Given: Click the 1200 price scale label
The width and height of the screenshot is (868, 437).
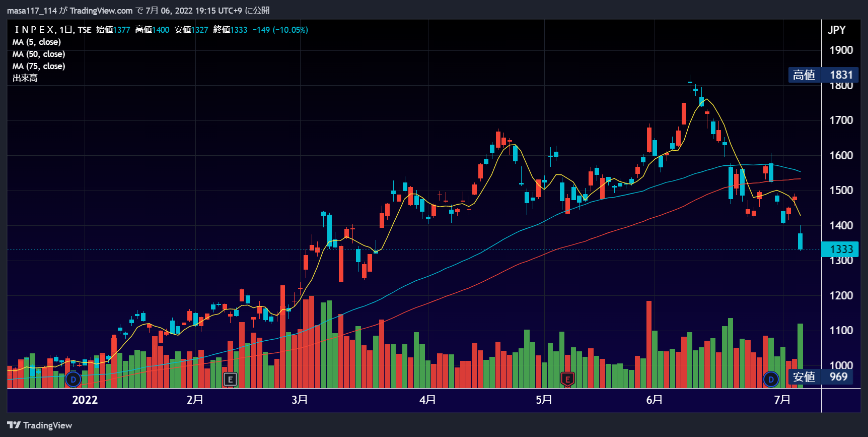Looking at the screenshot, I should tap(841, 296).
